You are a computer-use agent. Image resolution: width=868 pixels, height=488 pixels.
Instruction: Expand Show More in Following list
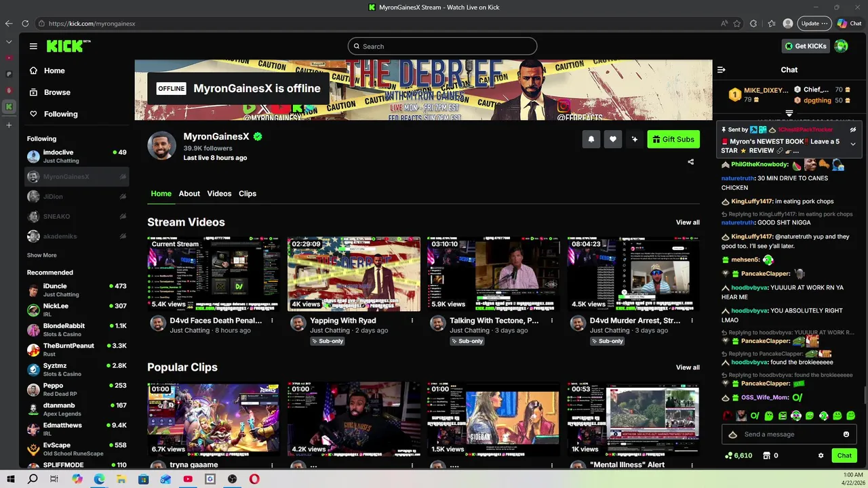[x=42, y=256]
